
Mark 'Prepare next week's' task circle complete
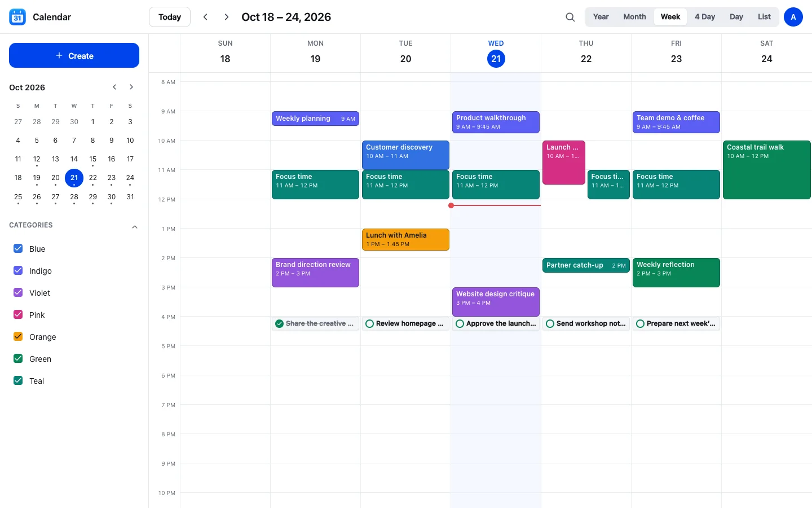click(640, 323)
